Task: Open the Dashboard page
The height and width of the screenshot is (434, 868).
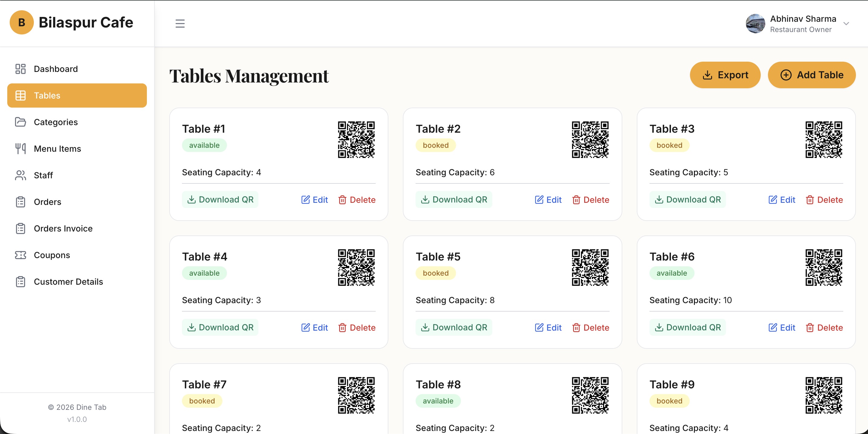Action: [x=77, y=69]
